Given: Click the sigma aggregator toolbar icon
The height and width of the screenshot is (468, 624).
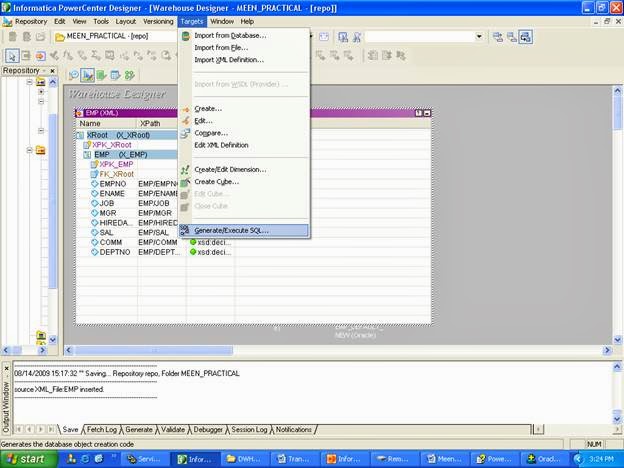Looking at the screenshot, I should coord(96,56).
